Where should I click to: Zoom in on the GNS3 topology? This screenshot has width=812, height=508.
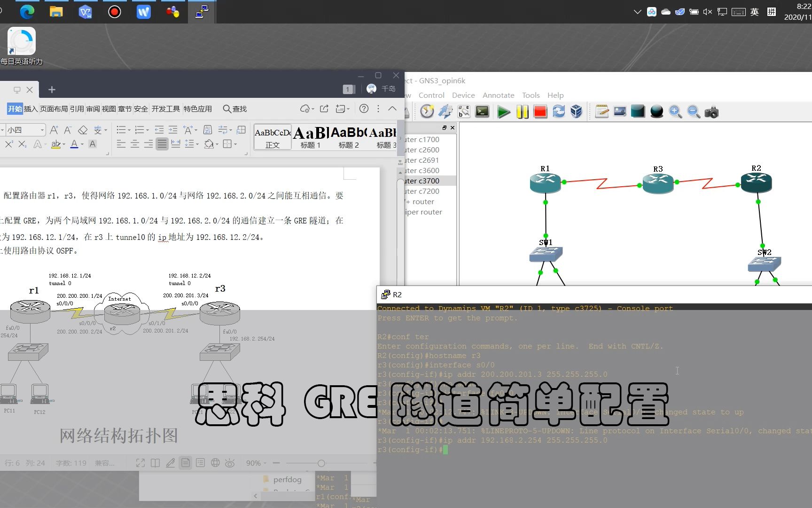(x=675, y=112)
